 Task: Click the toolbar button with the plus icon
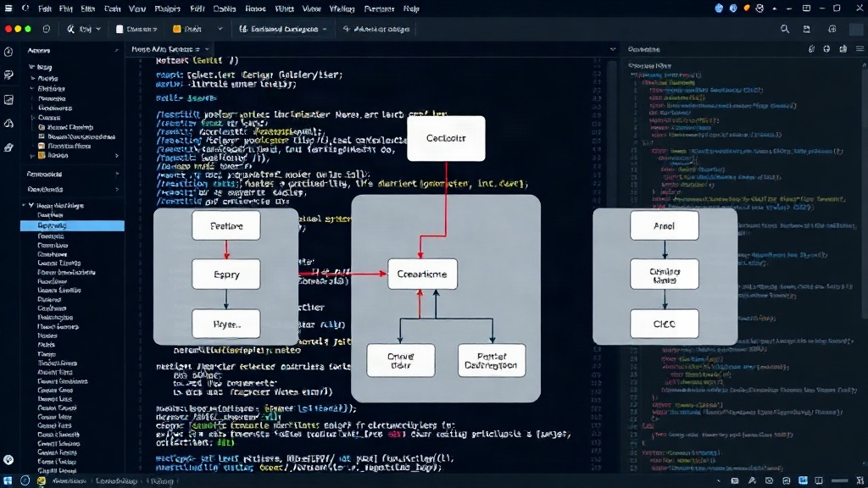click(x=376, y=29)
